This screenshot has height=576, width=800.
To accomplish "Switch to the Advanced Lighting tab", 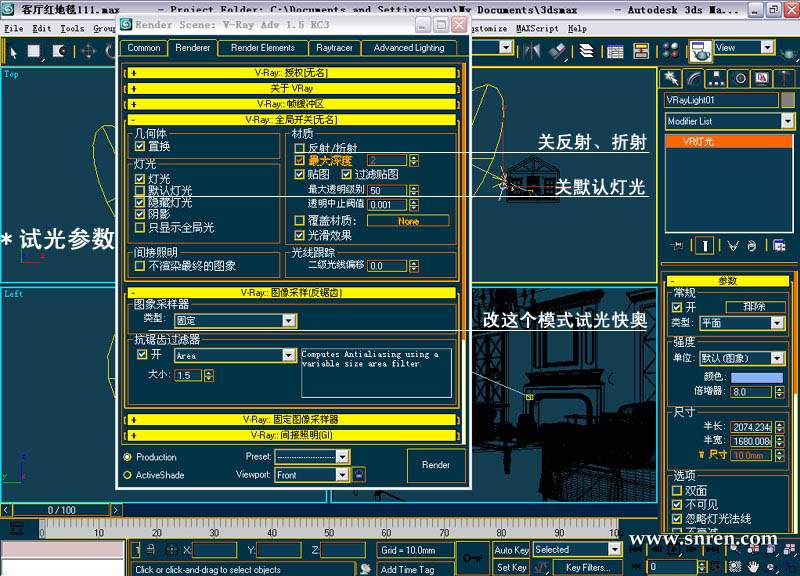I will [409, 47].
